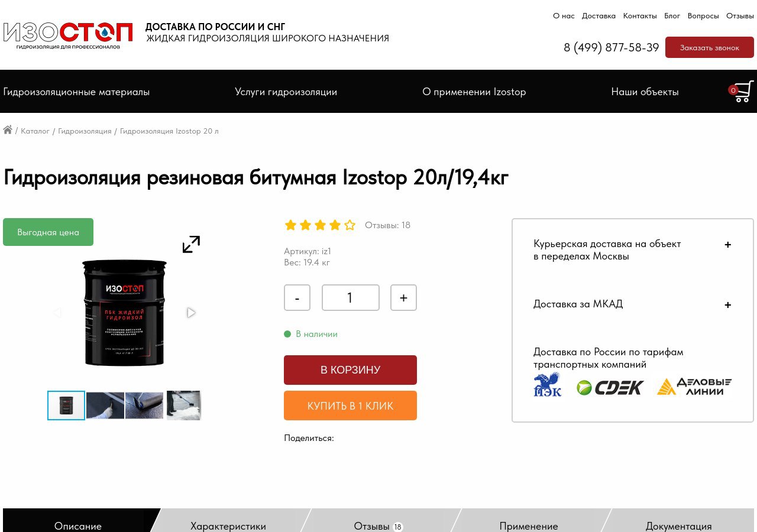Open the shopping cart icon

coord(741,91)
